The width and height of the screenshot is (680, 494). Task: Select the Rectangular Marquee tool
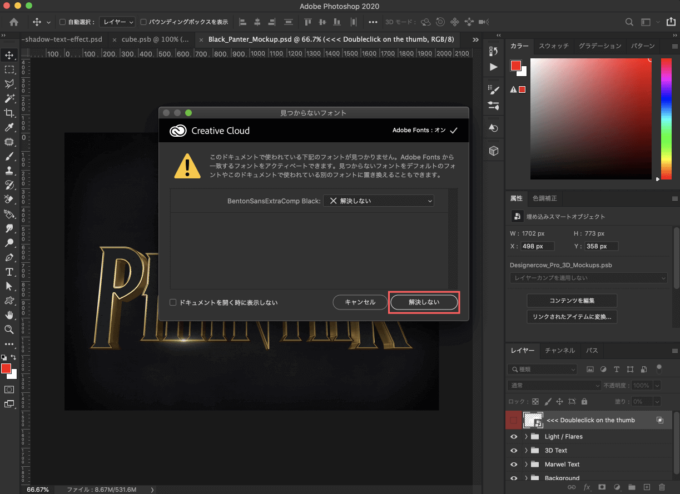pyautogui.click(x=9, y=69)
